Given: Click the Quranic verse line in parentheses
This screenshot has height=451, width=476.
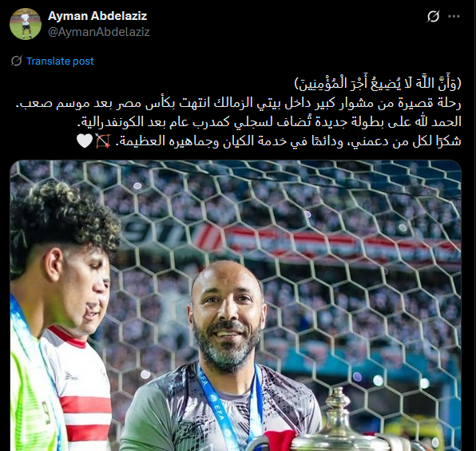Looking at the screenshot, I should 378,84.
